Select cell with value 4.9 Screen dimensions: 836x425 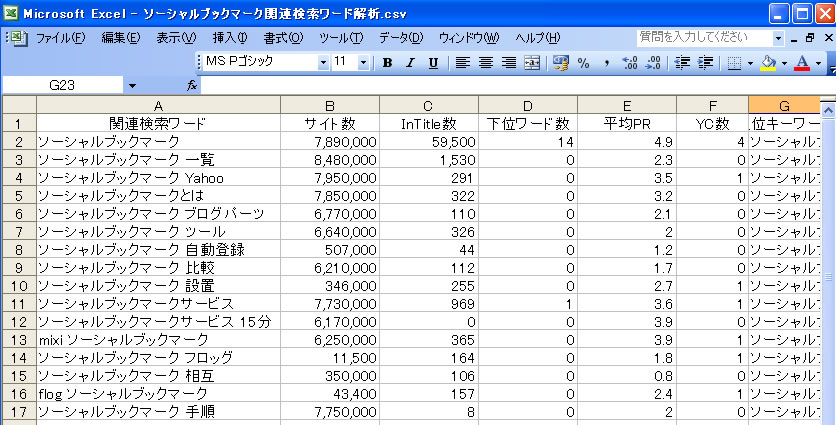tap(627, 141)
